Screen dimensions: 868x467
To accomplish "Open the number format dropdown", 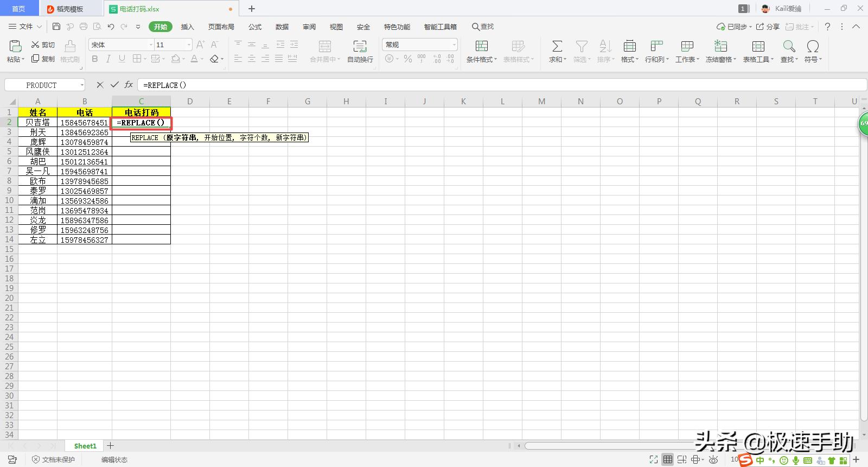I will coord(454,45).
